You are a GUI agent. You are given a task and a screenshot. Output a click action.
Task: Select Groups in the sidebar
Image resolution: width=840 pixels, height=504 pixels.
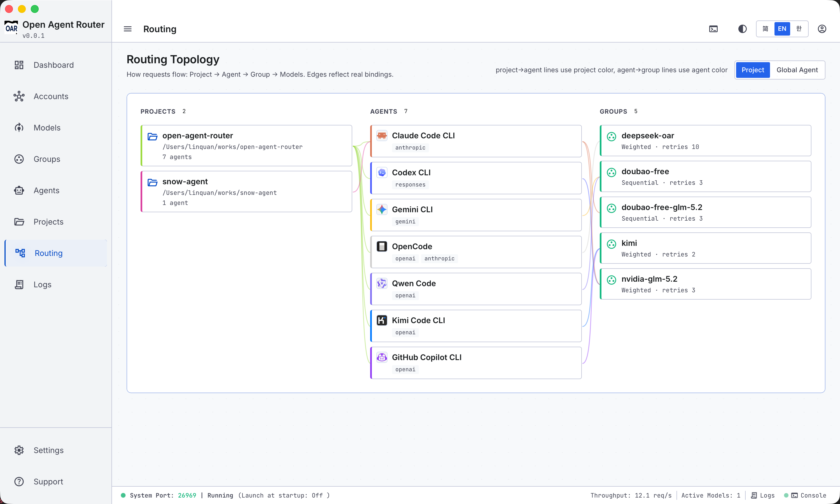[56, 159]
